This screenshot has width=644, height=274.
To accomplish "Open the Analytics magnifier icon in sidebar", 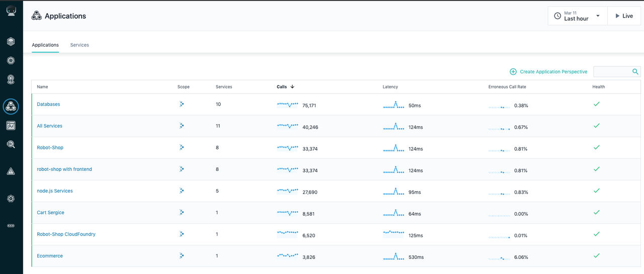I will coord(11,144).
